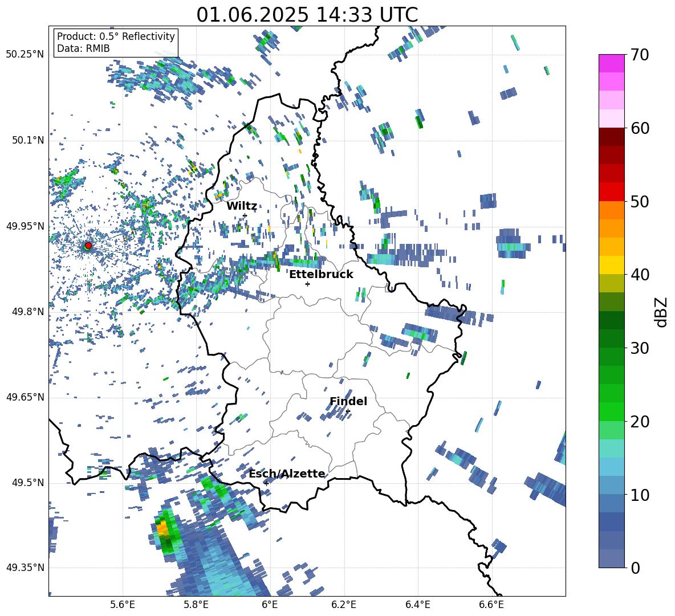Click the Findel station label
This screenshot has width=675, height=616.
[x=348, y=401]
